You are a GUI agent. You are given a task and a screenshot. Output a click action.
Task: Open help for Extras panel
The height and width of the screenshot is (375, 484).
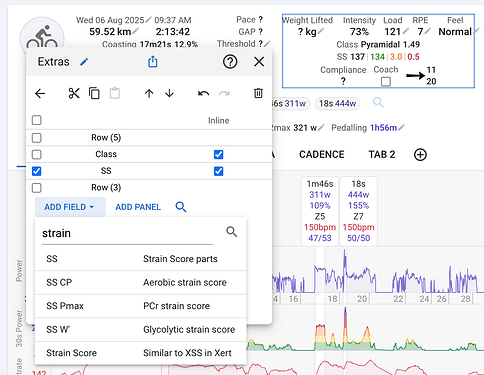pos(230,62)
